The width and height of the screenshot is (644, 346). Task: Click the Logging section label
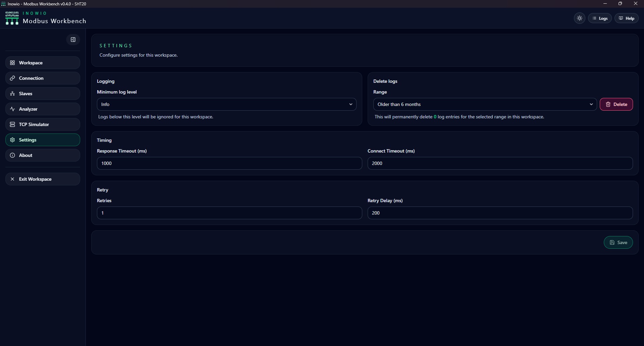coord(106,81)
